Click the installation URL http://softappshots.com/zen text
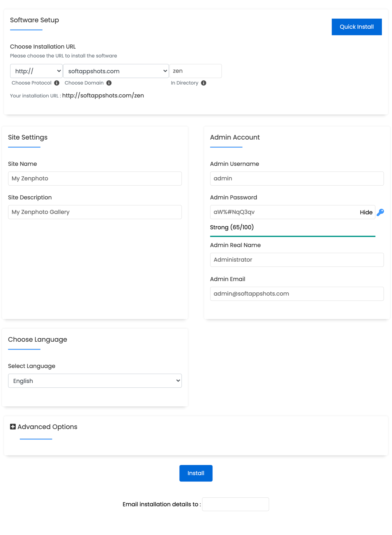Image resolution: width=392 pixels, height=535 pixels. pos(103,95)
